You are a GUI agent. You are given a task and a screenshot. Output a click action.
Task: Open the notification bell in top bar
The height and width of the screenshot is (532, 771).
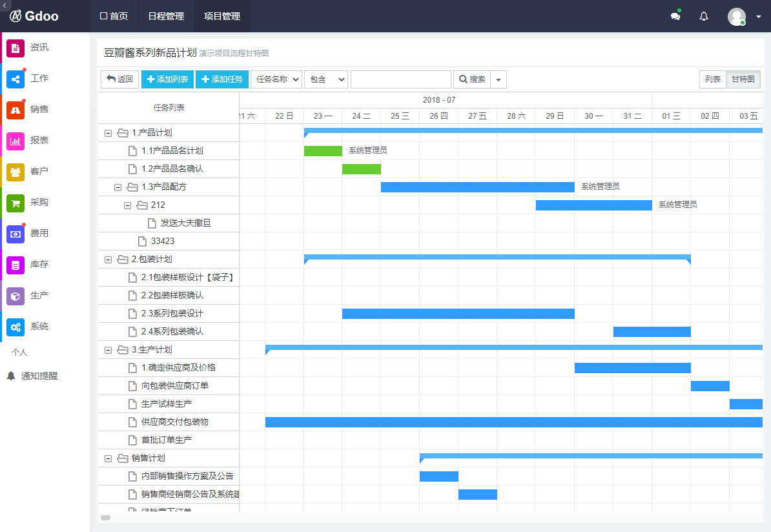pos(704,17)
